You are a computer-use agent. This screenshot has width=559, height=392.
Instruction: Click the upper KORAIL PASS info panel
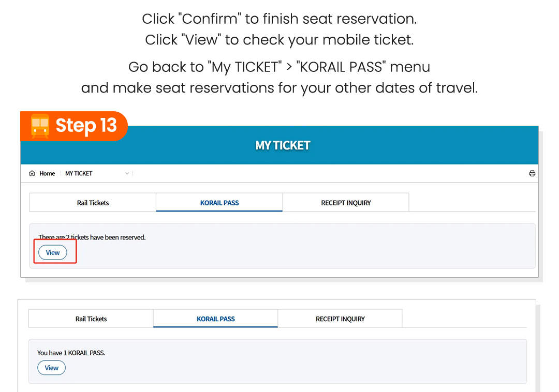point(283,246)
